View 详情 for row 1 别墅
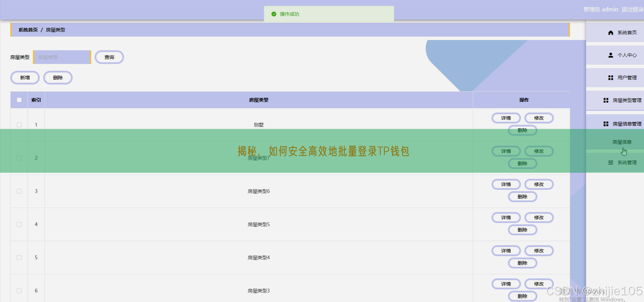The image size is (644, 302). 506,118
